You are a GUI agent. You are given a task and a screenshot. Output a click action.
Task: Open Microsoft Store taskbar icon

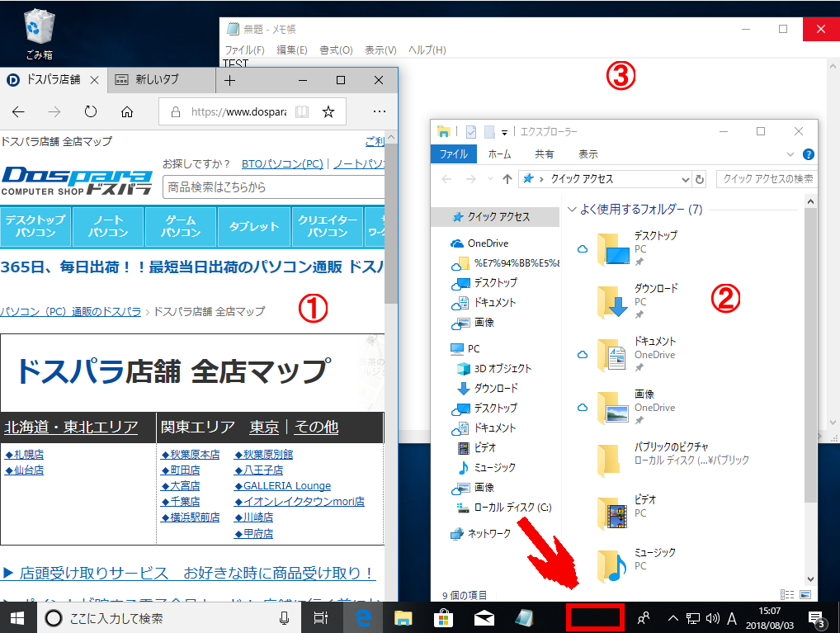444,618
